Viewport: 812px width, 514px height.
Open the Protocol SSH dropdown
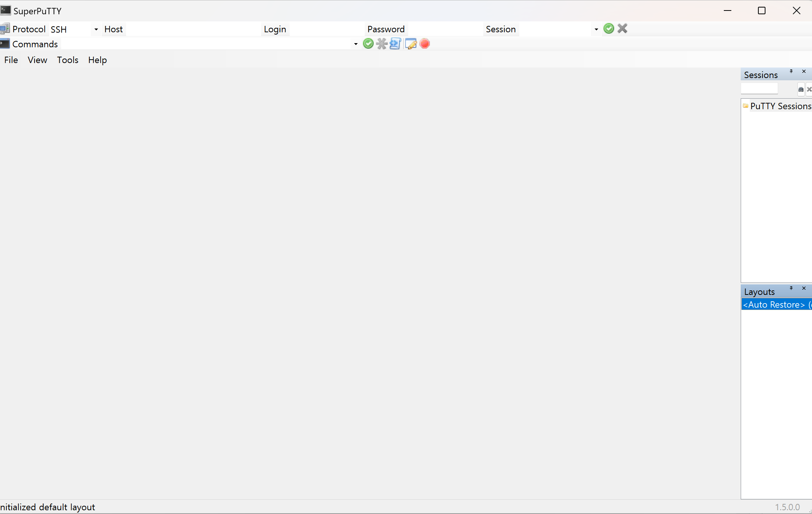(96, 29)
